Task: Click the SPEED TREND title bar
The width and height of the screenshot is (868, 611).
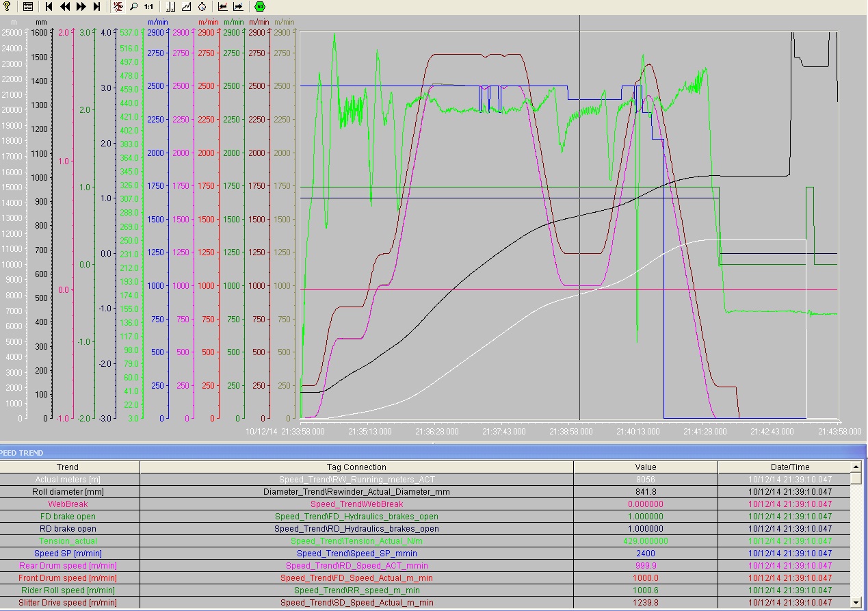Action: pyautogui.click(x=434, y=452)
